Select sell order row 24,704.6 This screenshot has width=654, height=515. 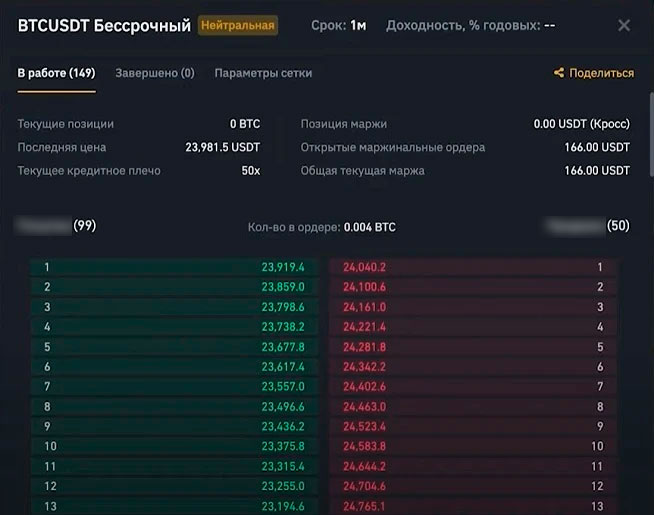pos(473,486)
